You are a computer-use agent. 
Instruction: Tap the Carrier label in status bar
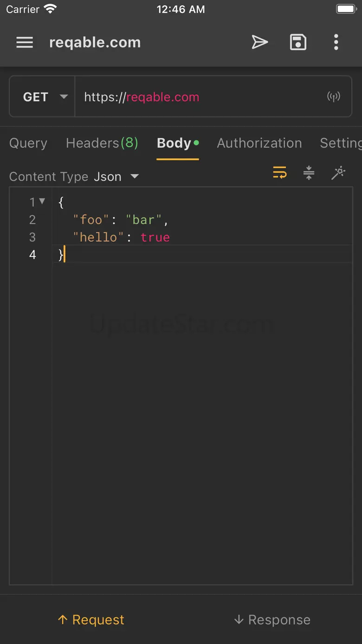click(x=22, y=9)
